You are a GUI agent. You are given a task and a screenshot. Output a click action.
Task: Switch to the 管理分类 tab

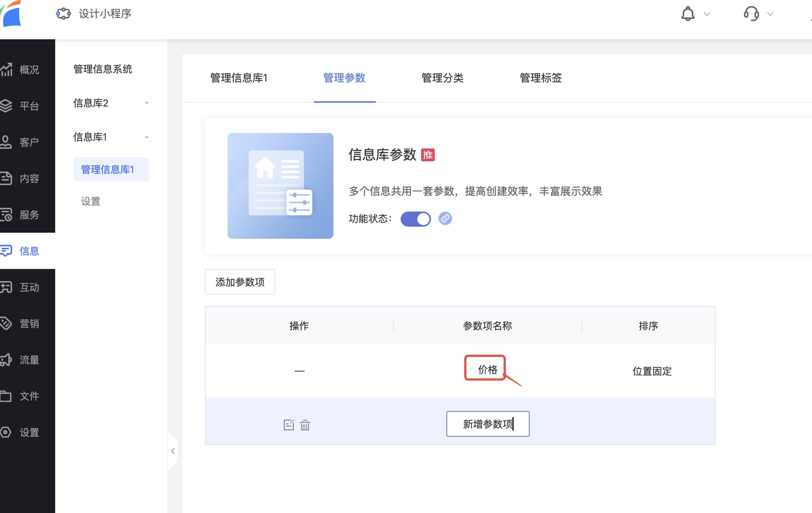tap(442, 78)
